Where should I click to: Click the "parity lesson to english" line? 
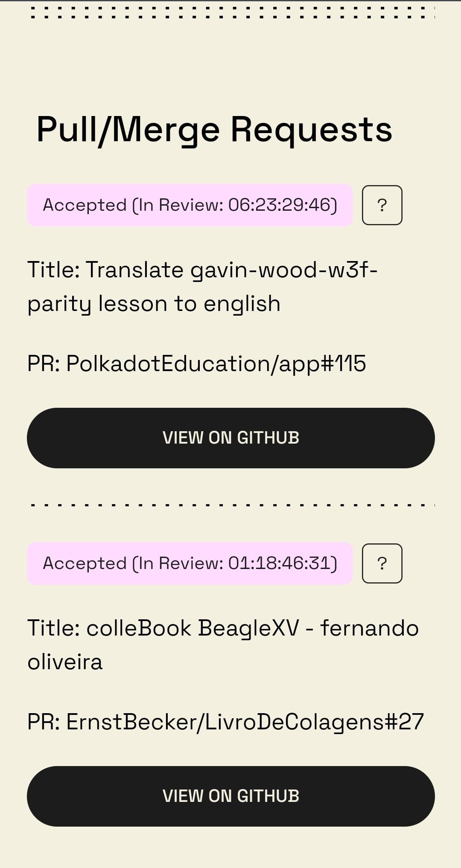(154, 304)
